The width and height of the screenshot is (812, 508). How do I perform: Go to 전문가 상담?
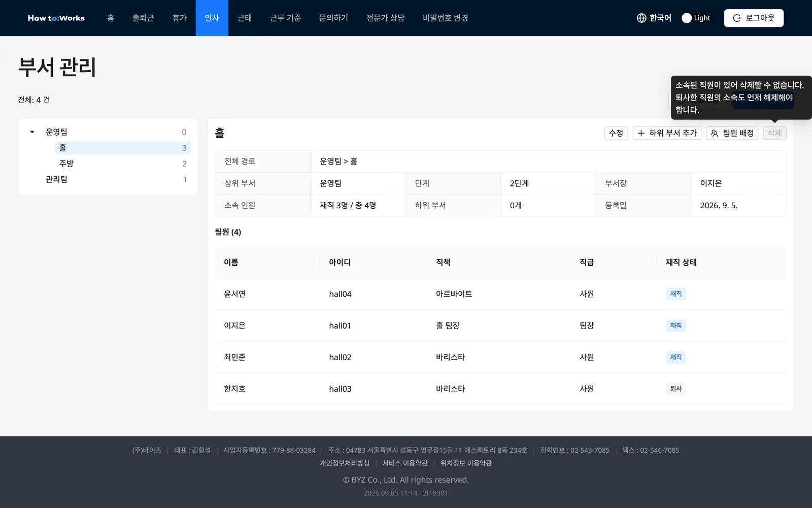(x=385, y=18)
